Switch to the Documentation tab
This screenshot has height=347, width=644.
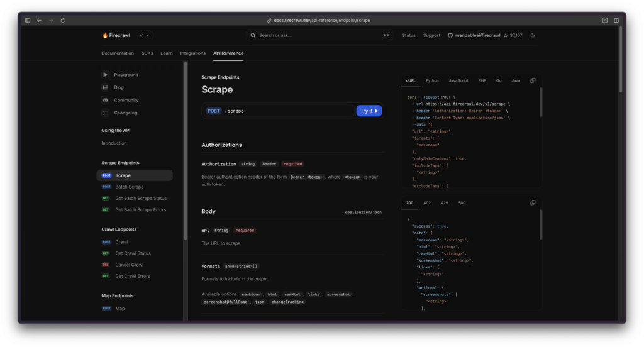[x=118, y=53]
